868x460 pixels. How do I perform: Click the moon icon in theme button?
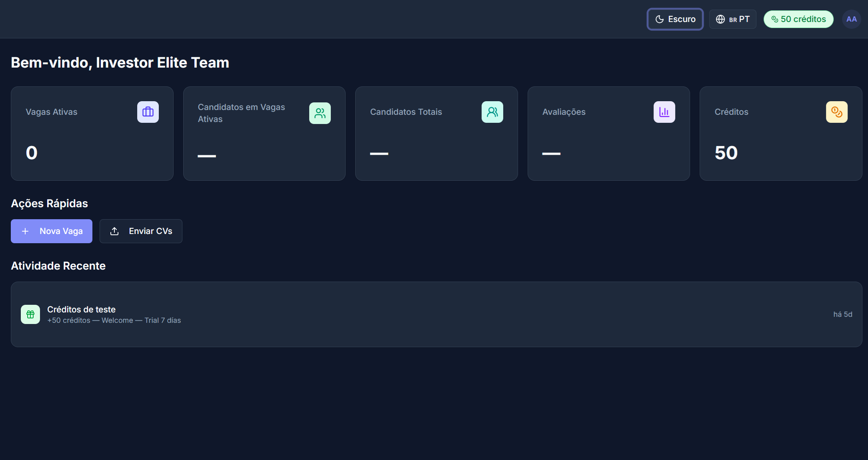pos(660,19)
